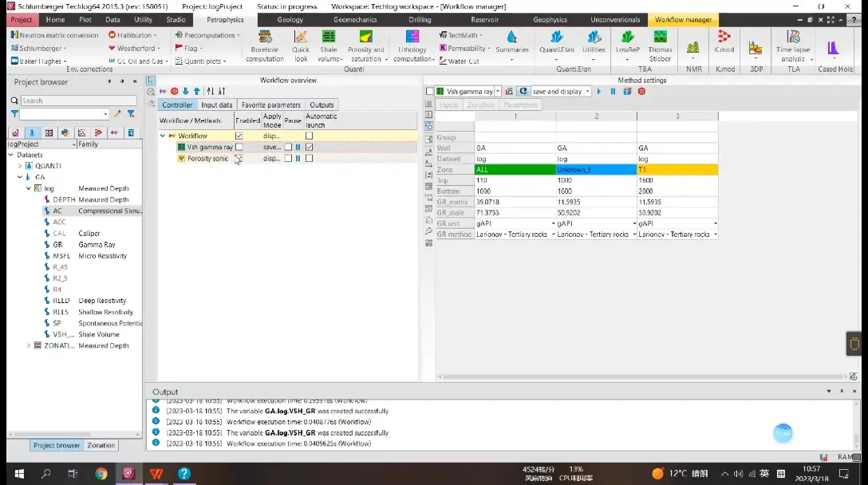The width and height of the screenshot is (868, 485).
Task: Move selected method up with blue arrow
Action: pyautogui.click(x=196, y=92)
